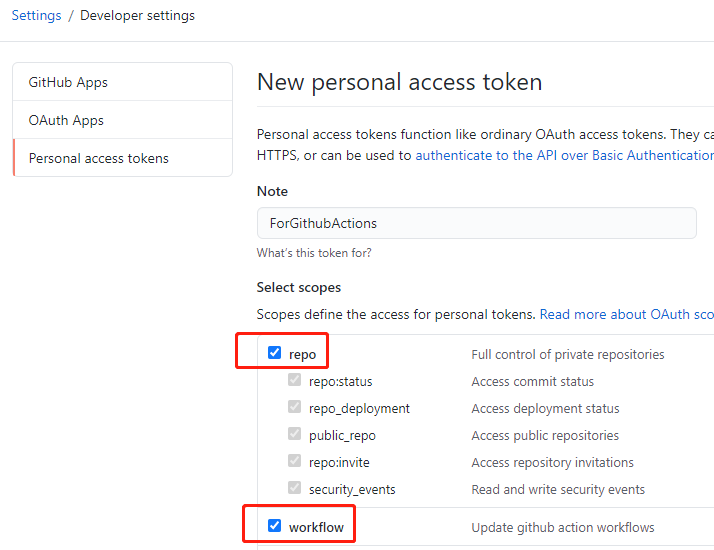Viewport: 714px width, 550px height.
Task: Click the repo scope label
Action: pos(302,354)
